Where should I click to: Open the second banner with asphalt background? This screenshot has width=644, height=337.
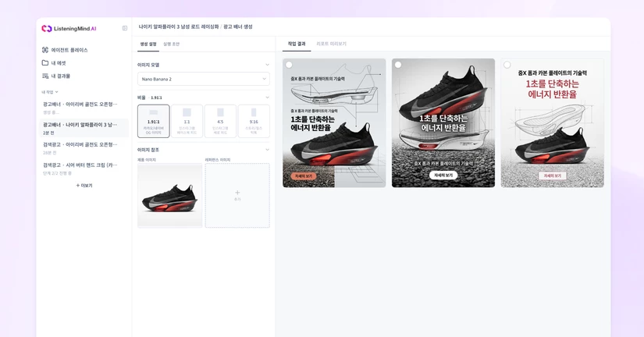tap(443, 122)
